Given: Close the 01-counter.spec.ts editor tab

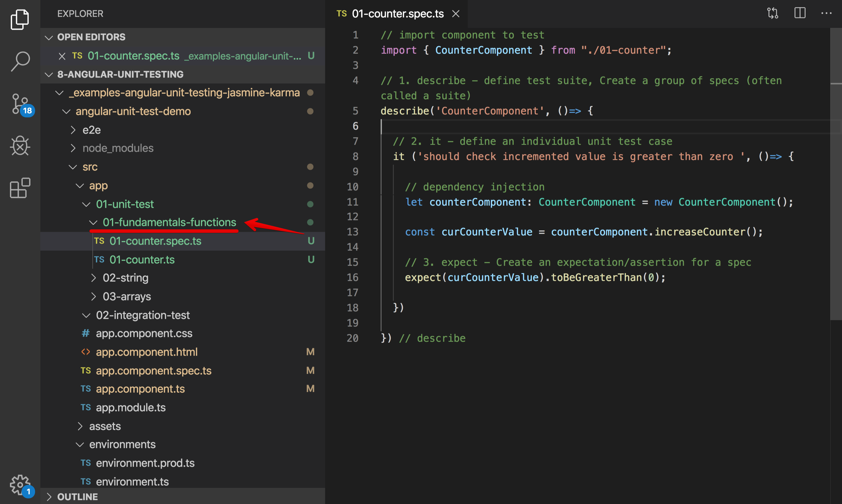Looking at the screenshot, I should click(x=456, y=14).
